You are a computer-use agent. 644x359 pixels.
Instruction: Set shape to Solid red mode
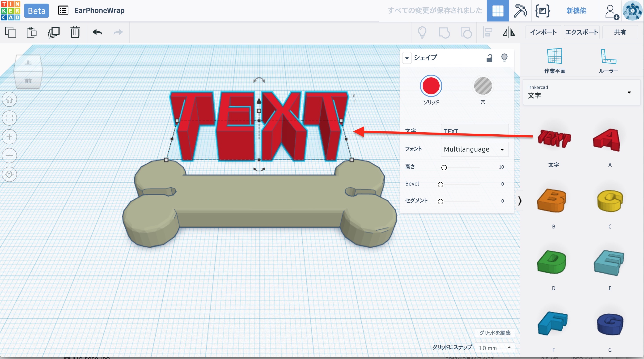point(431,86)
